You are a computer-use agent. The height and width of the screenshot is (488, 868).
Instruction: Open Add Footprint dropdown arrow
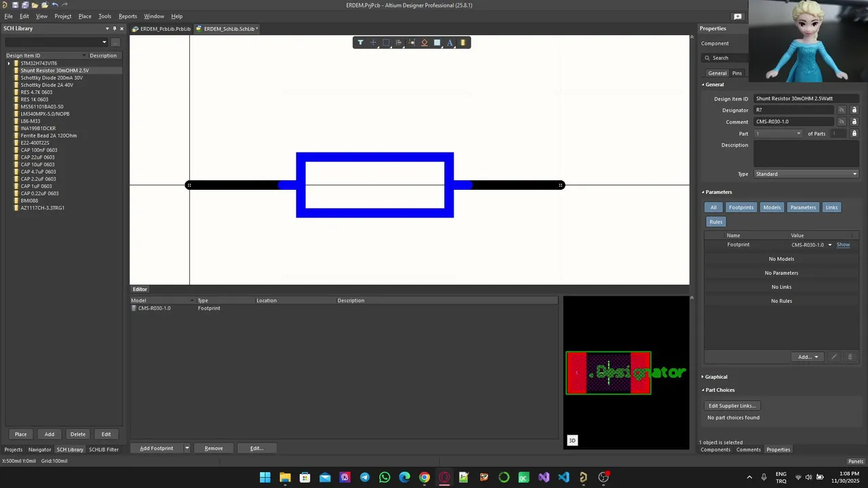pos(186,448)
